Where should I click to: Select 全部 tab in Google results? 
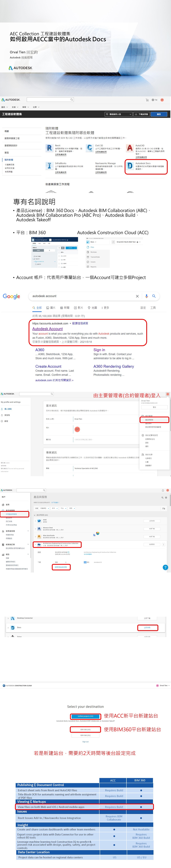pos(37,308)
